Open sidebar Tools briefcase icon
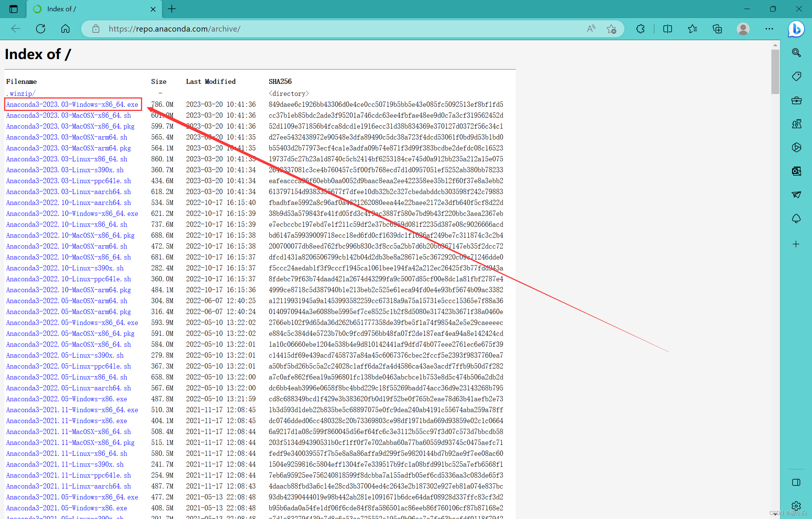The width and height of the screenshot is (812, 519). pyautogui.click(x=796, y=100)
